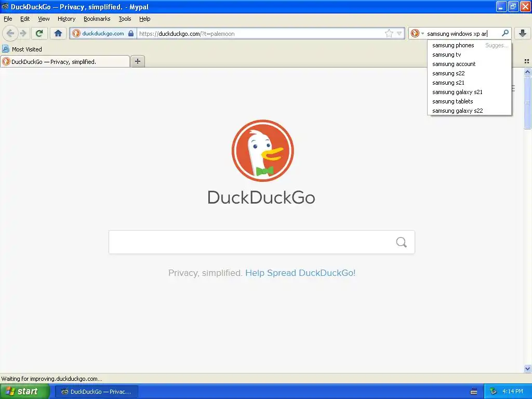The width and height of the screenshot is (532, 399).
Task: Choose suggestion 'samsung tablets'
Action: 469,101
